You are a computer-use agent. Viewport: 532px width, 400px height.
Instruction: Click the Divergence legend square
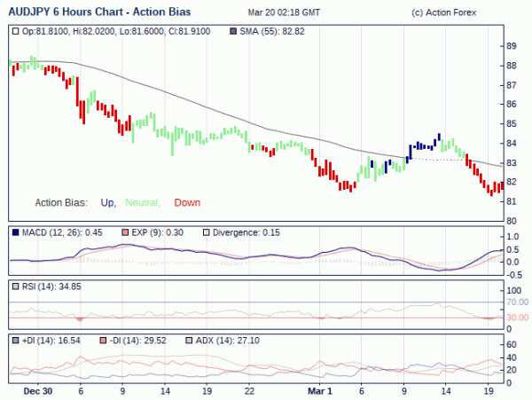(x=206, y=232)
